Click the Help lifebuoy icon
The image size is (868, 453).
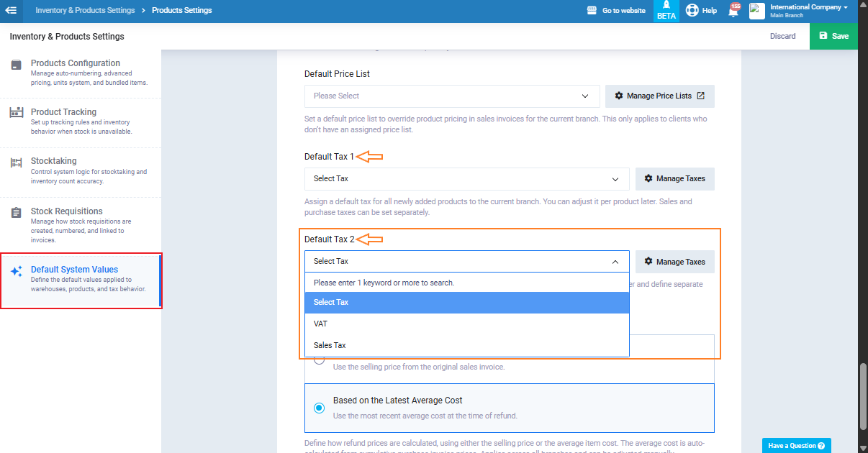692,11
